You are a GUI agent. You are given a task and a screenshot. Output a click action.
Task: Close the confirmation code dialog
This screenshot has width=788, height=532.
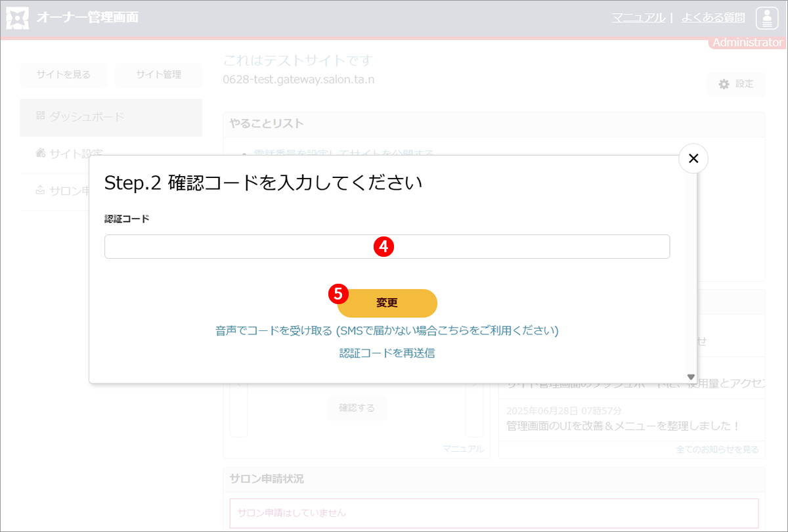[x=693, y=158]
